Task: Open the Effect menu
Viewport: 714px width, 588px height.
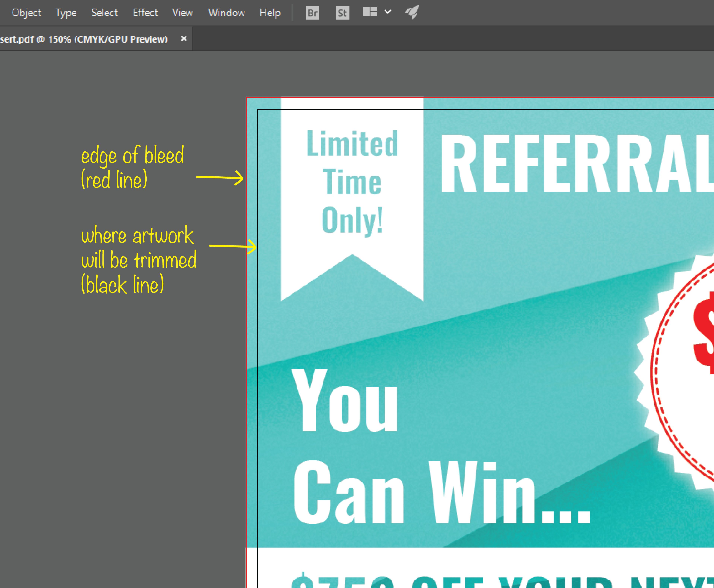Action: (145, 13)
